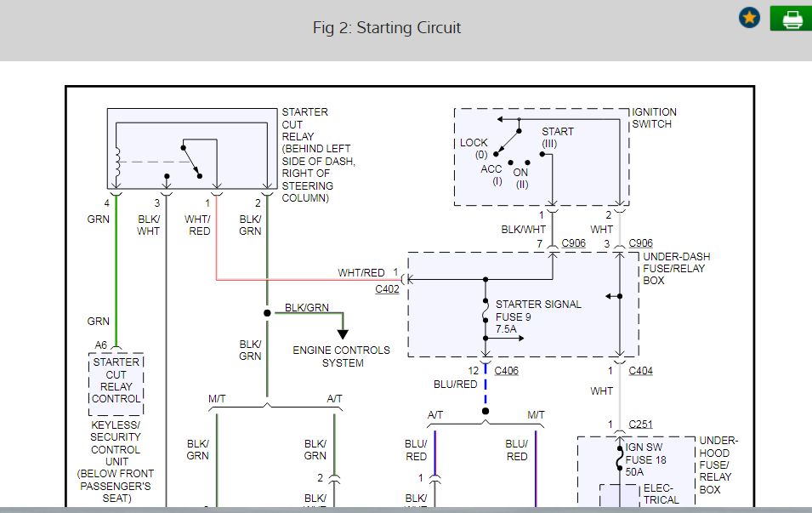This screenshot has height=513, width=812.
Task: Click the C251 connector label
Action: click(640, 424)
